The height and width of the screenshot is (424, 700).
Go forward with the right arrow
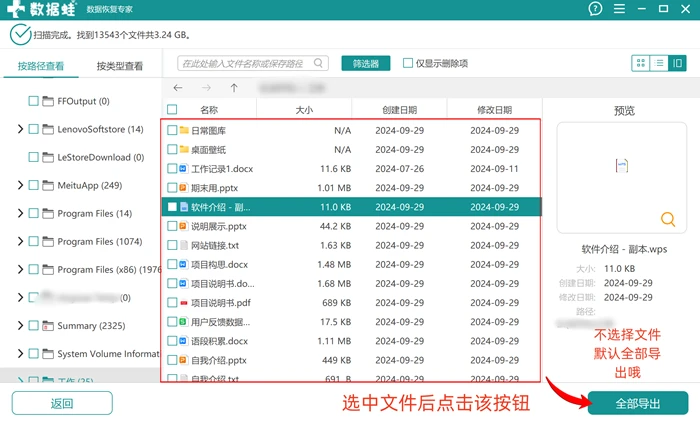(x=206, y=87)
